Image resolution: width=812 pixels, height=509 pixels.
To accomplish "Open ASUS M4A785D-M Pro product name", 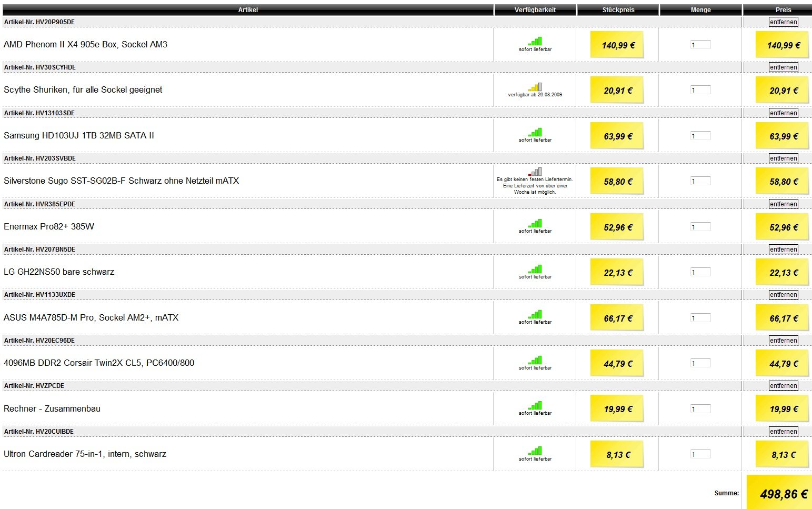I will [91, 318].
